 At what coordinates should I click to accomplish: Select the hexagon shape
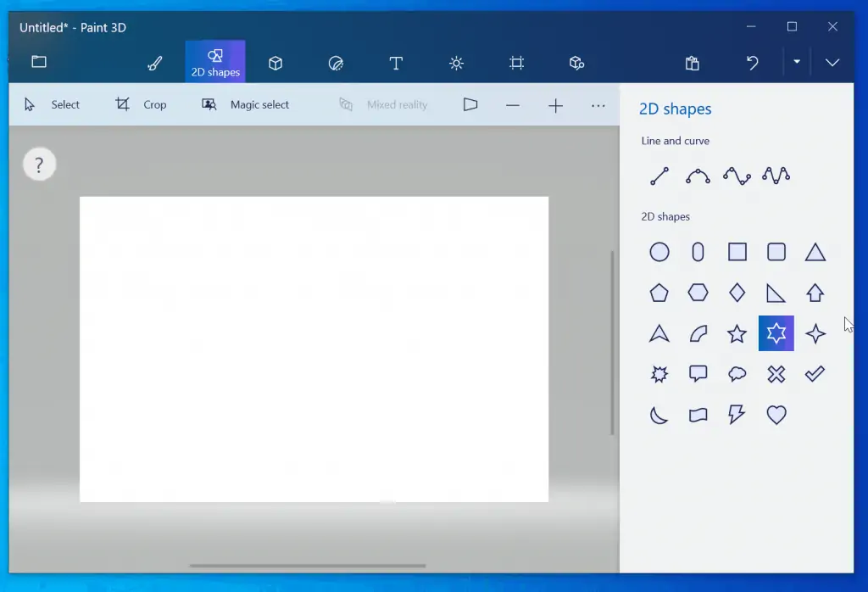(698, 292)
